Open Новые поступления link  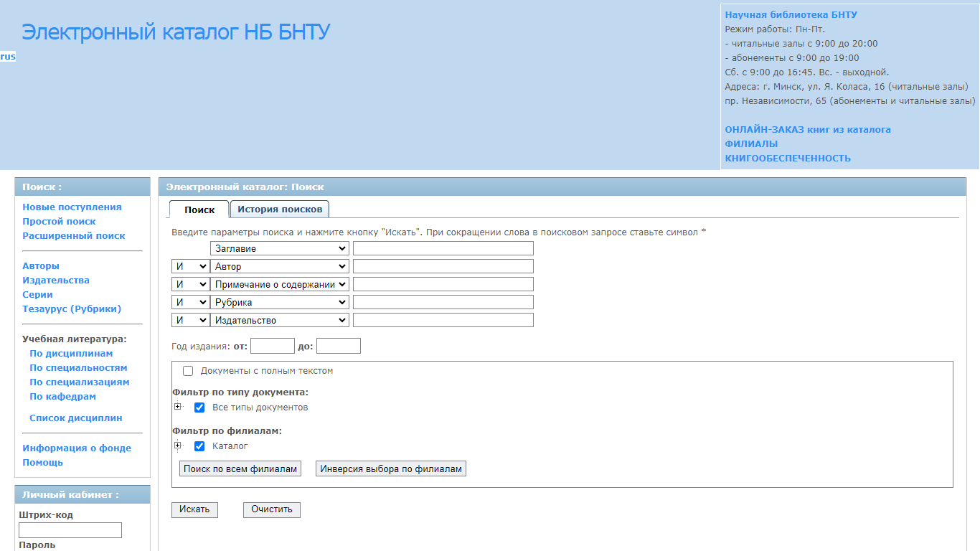pos(72,207)
